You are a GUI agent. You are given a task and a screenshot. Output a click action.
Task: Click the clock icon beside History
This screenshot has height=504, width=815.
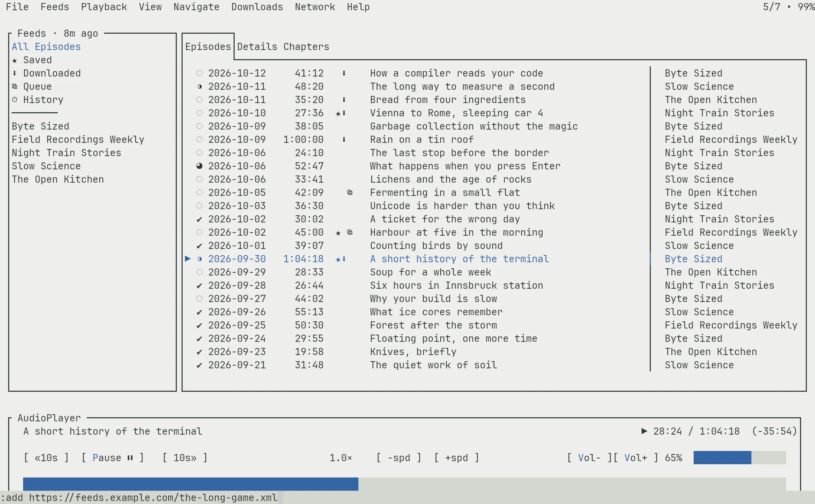tap(15, 100)
